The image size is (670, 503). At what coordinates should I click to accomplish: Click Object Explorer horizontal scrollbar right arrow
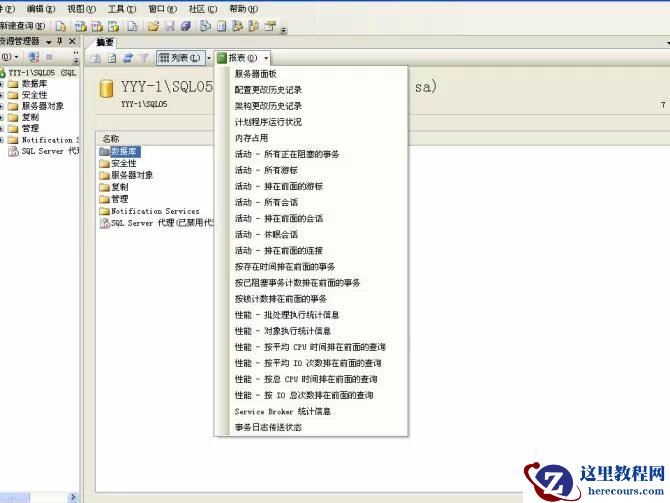click(73, 497)
